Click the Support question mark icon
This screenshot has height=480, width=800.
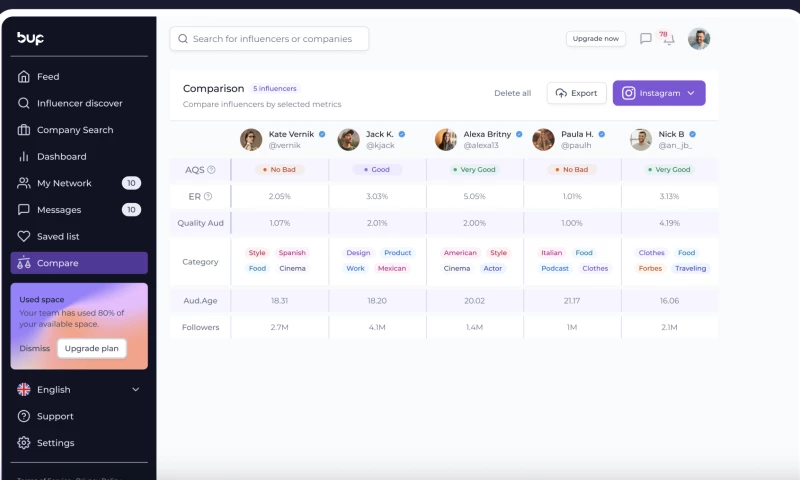23,416
